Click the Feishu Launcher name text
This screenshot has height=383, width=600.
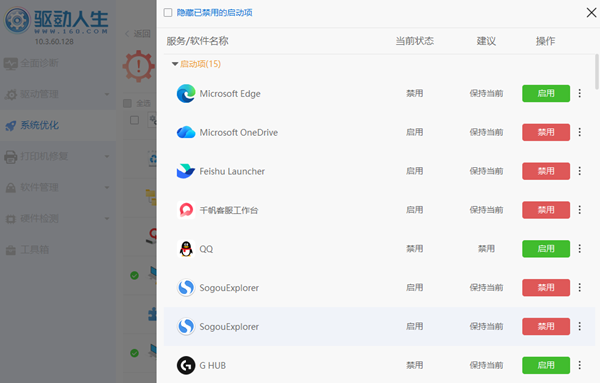point(232,171)
